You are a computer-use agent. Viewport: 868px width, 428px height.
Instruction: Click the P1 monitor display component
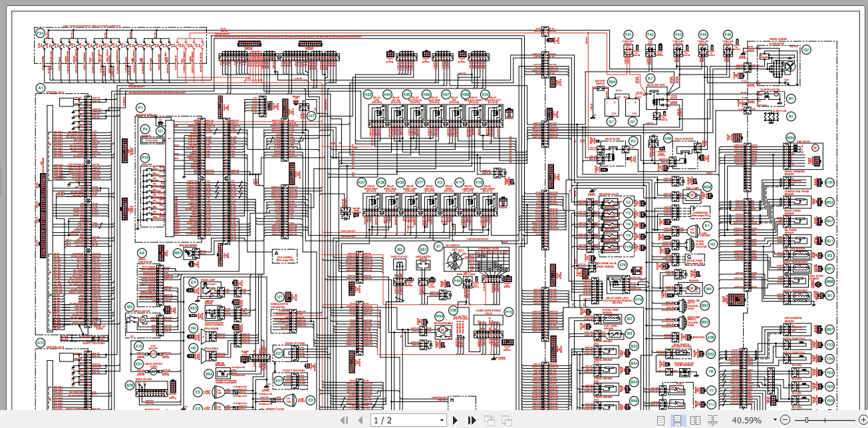140,107
